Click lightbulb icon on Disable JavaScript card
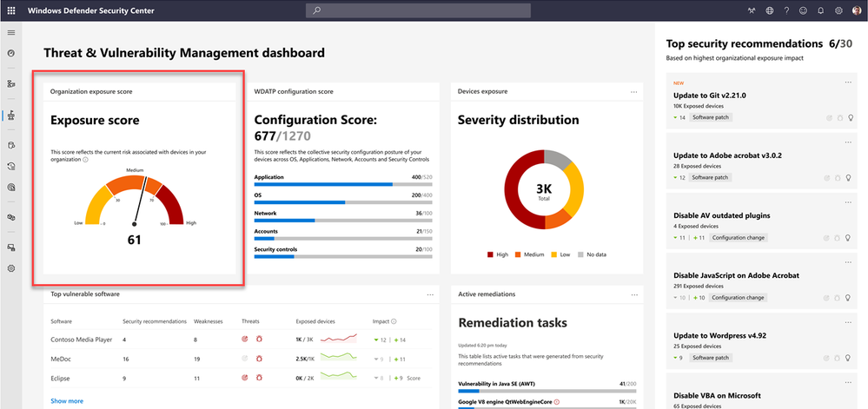This screenshot has height=409, width=868. [x=847, y=298]
